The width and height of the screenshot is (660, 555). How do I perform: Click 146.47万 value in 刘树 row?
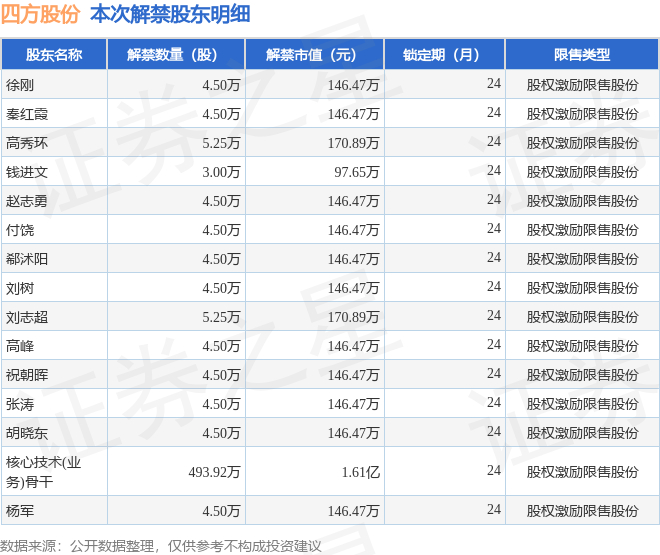click(x=354, y=288)
